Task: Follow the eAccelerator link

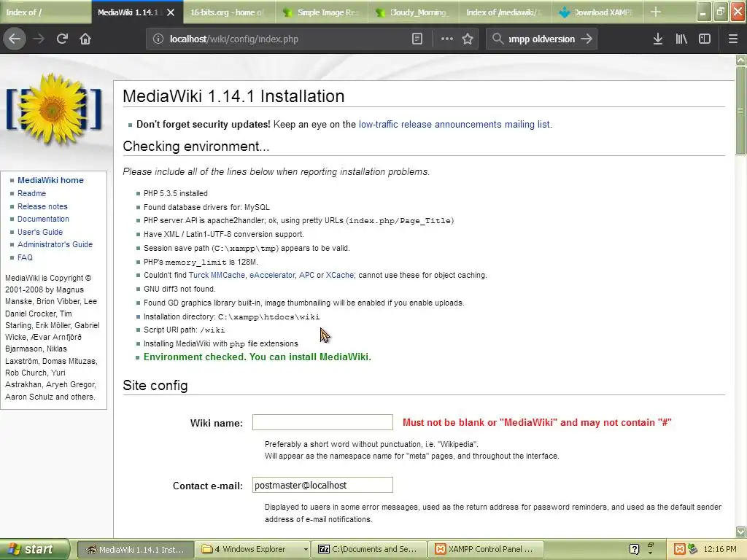Action: click(x=273, y=275)
